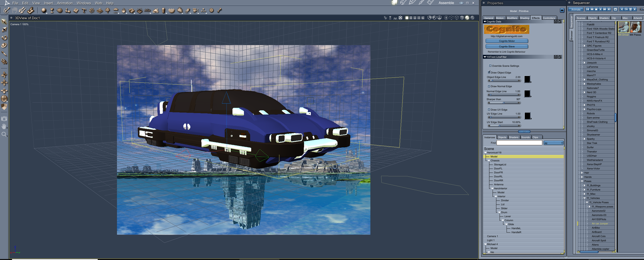
Task: Insert a target helper object (bullseye icon)
Action: tap(212, 10)
